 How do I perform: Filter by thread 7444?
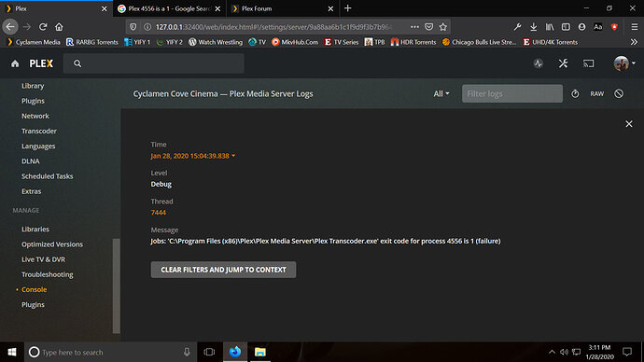[158, 212]
